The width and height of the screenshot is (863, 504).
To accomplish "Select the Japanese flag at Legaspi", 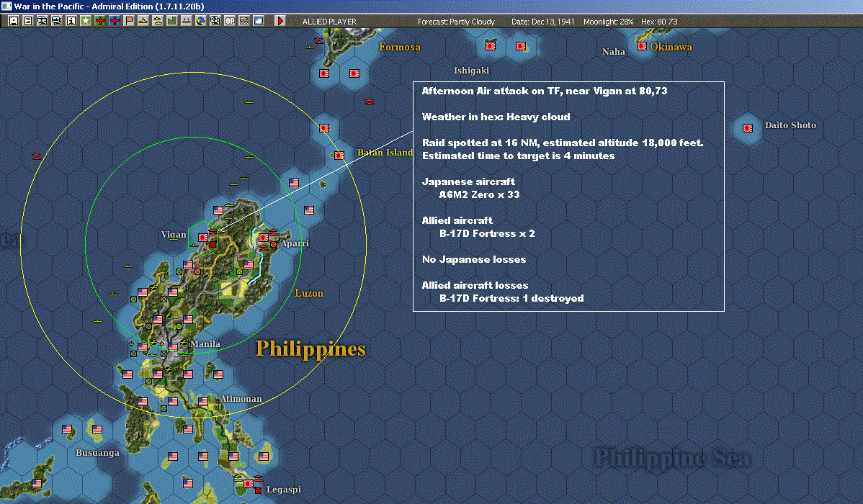I will pos(249,484).
